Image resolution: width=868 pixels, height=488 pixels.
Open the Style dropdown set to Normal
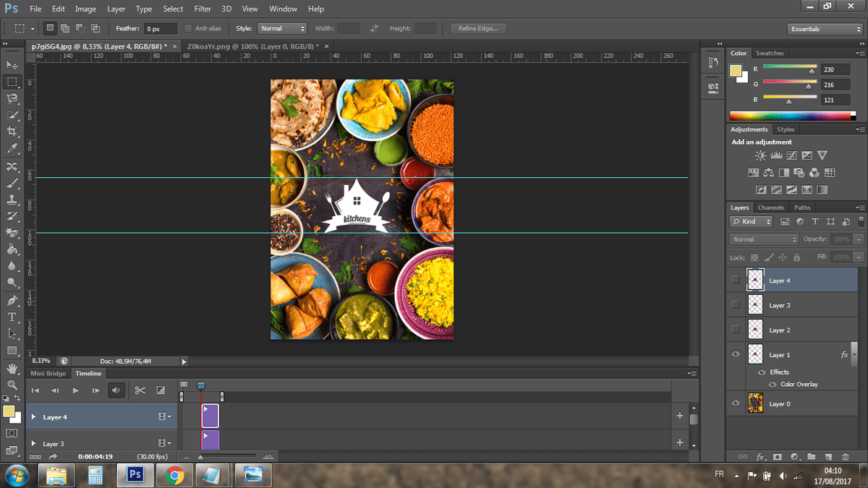[283, 29]
